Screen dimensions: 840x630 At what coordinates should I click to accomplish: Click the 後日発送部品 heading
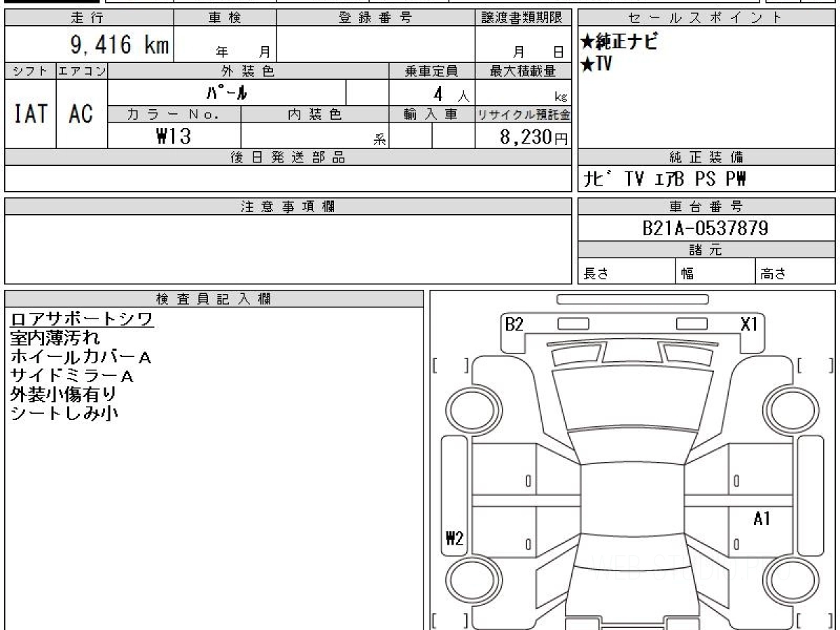(x=288, y=157)
